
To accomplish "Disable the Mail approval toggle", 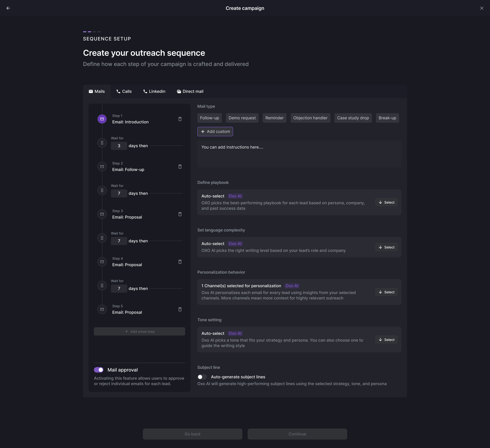I will point(99,370).
